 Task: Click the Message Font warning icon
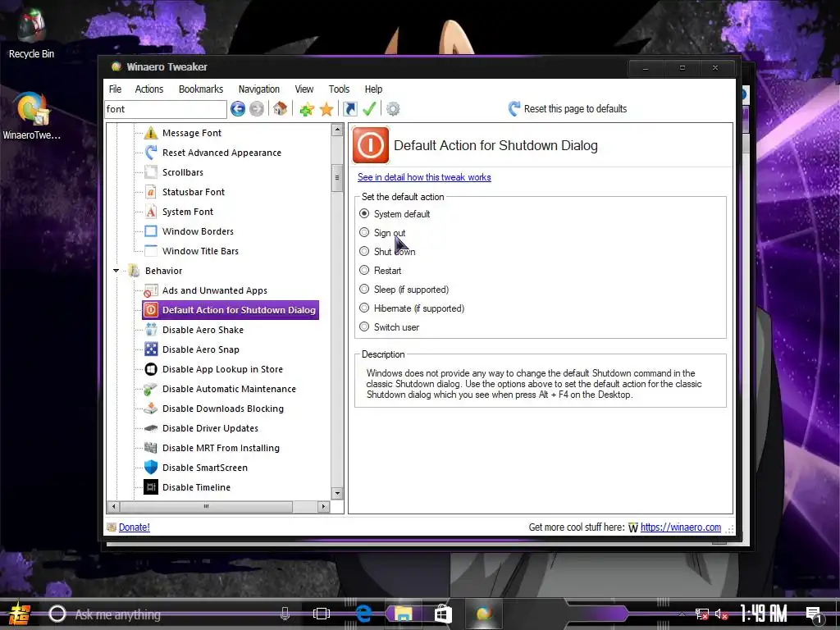[x=151, y=133]
